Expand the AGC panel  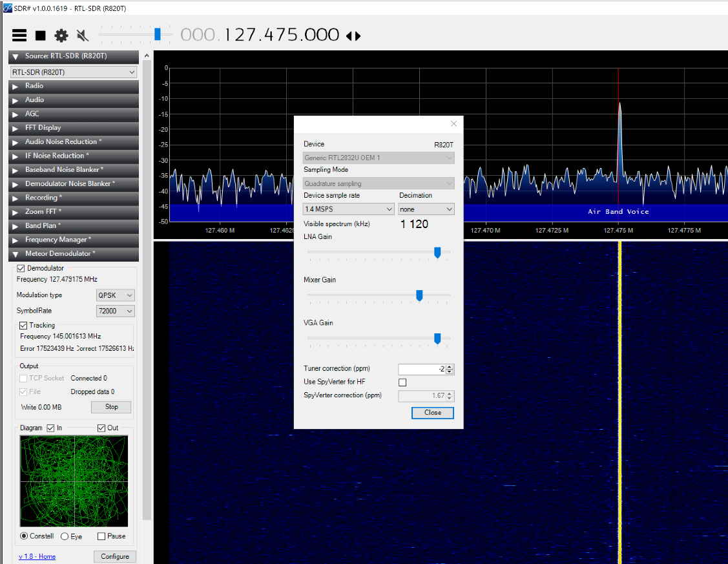click(x=74, y=114)
